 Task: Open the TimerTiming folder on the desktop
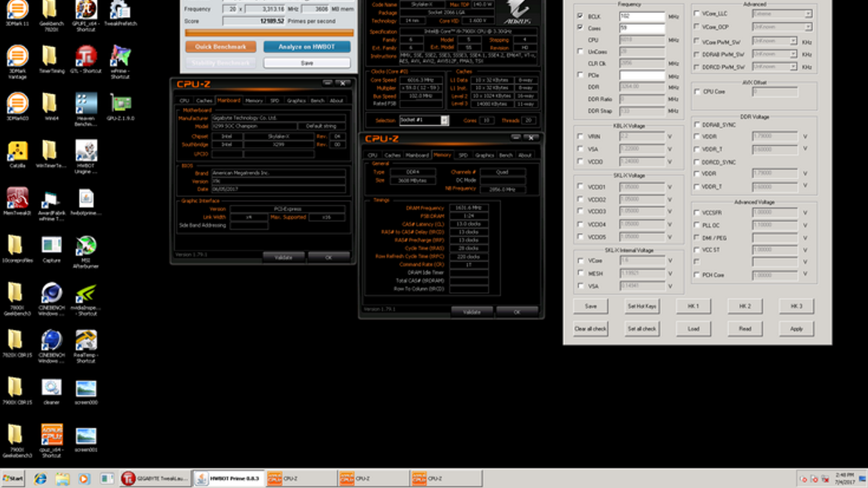pos(52,60)
